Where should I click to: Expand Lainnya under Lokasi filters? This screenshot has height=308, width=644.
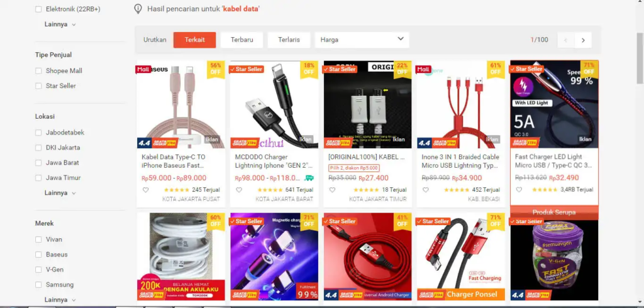(60, 192)
